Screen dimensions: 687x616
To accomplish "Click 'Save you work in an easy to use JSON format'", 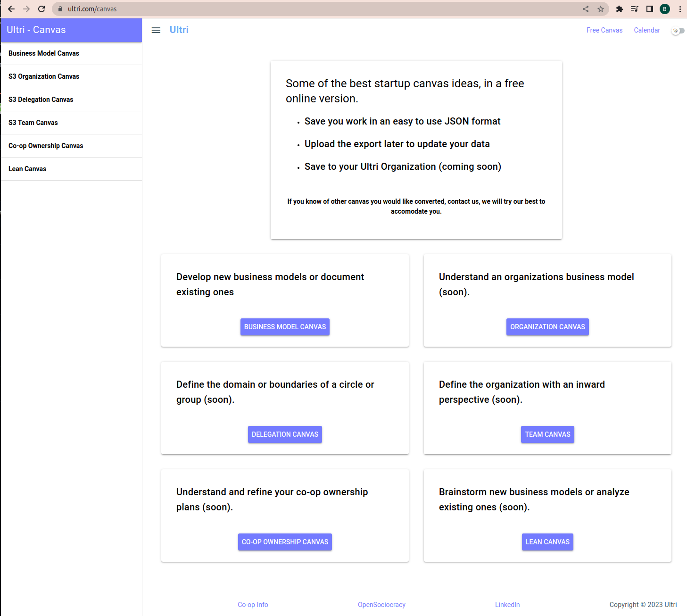I will tap(402, 121).
